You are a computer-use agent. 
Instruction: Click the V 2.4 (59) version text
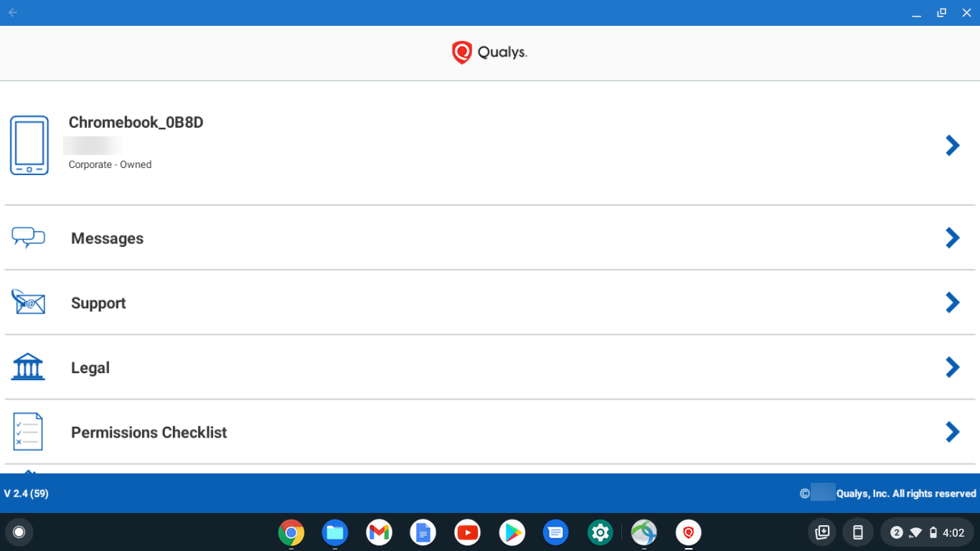tap(27, 494)
